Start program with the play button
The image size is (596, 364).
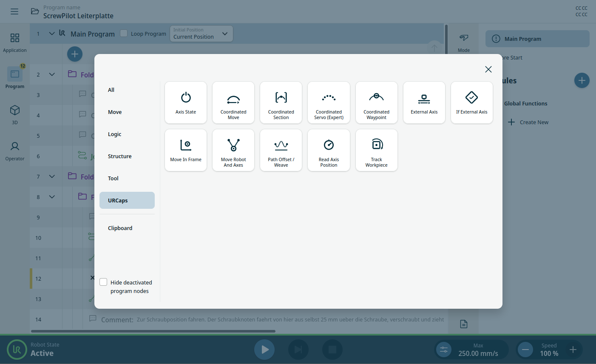pos(264,350)
